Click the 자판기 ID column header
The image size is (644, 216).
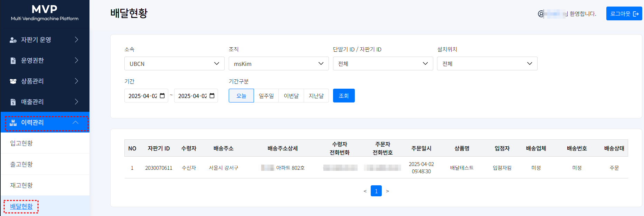pos(159,148)
